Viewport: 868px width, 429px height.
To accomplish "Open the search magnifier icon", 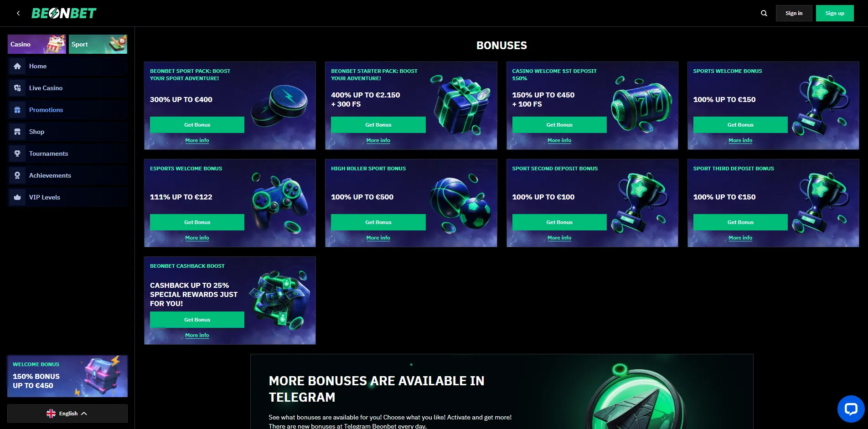I will click(764, 13).
